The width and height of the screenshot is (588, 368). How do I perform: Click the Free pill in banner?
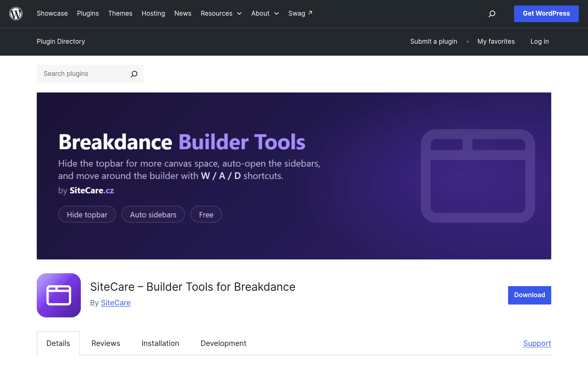coord(206,214)
